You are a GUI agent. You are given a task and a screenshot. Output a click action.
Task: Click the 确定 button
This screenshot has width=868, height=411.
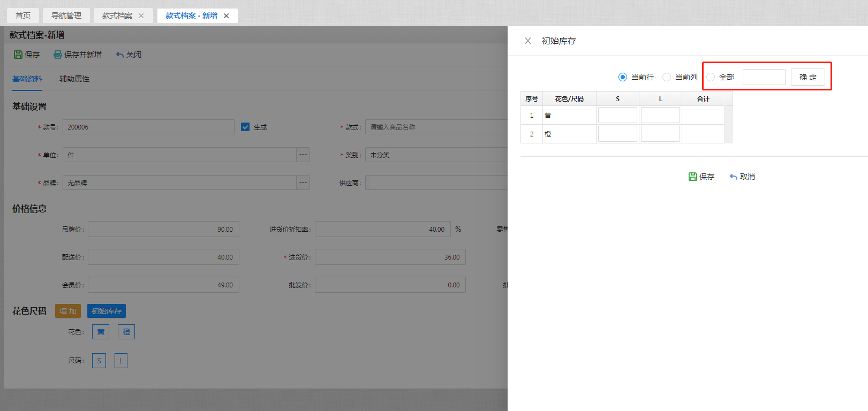pyautogui.click(x=808, y=77)
